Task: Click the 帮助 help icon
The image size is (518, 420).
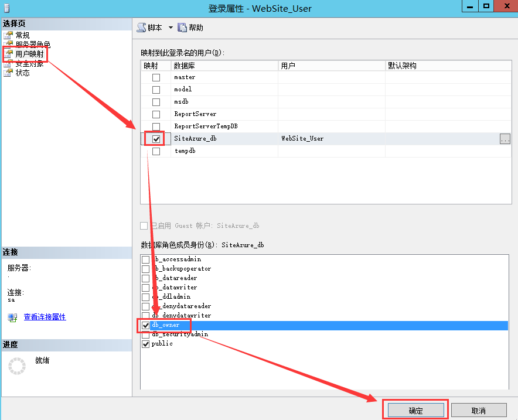Action: [x=182, y=28]
